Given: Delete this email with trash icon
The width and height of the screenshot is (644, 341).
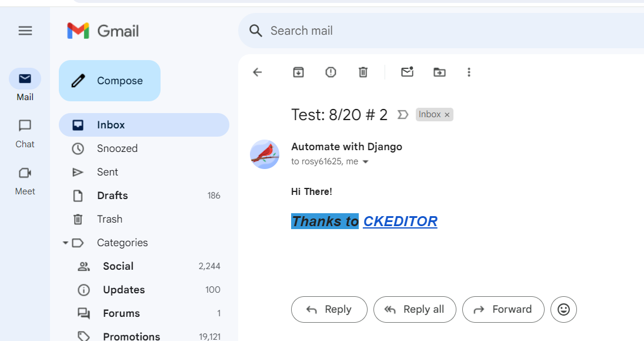Looking at the screenshot, I should [363, 72].
